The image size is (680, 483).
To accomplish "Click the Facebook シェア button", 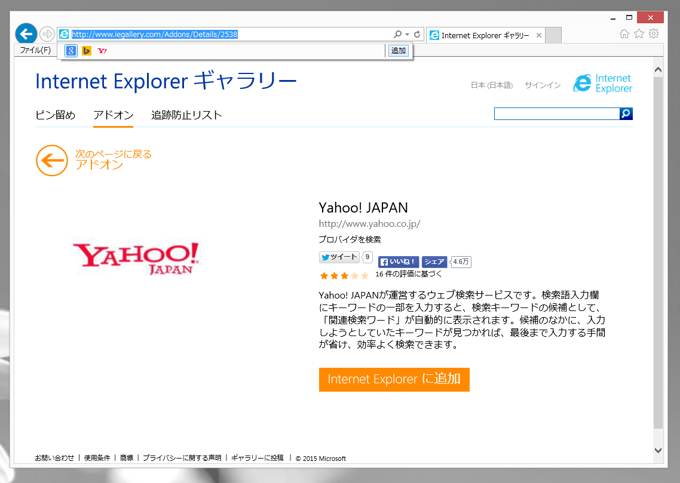I will point(434,262).
